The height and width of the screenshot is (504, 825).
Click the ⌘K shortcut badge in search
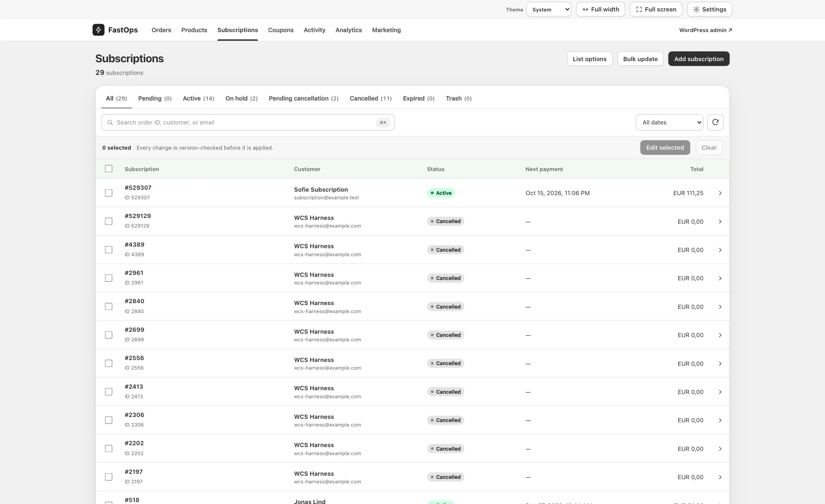click(x=383, y=123)
